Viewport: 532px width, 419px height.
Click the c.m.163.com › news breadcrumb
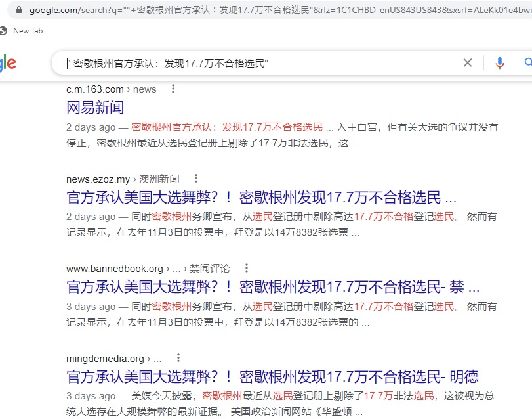112,89
